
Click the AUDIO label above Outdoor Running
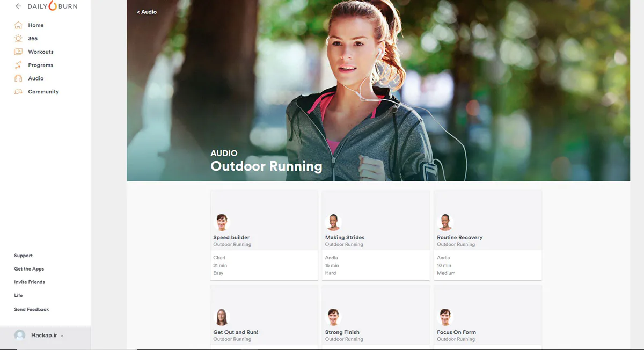click(x=224, y=153)
